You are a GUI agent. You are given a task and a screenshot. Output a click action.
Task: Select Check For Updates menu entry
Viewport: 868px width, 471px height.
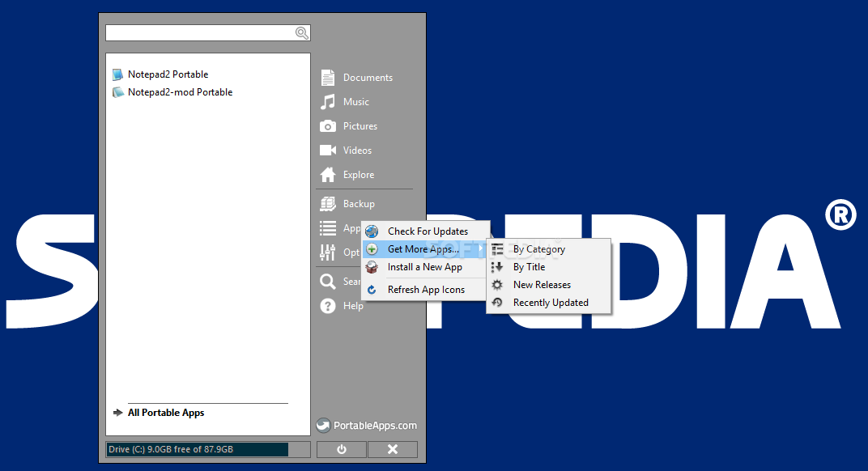click(425, 231)
